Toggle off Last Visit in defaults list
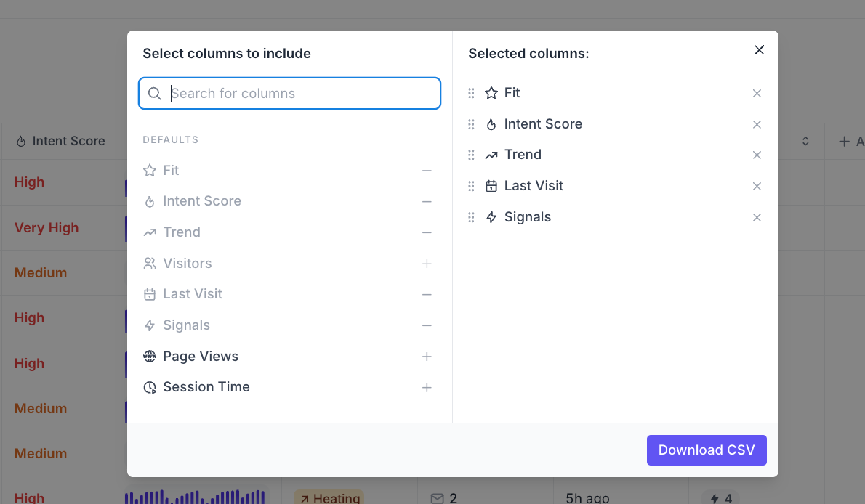The image size is (865, 504). click(427, 294)
